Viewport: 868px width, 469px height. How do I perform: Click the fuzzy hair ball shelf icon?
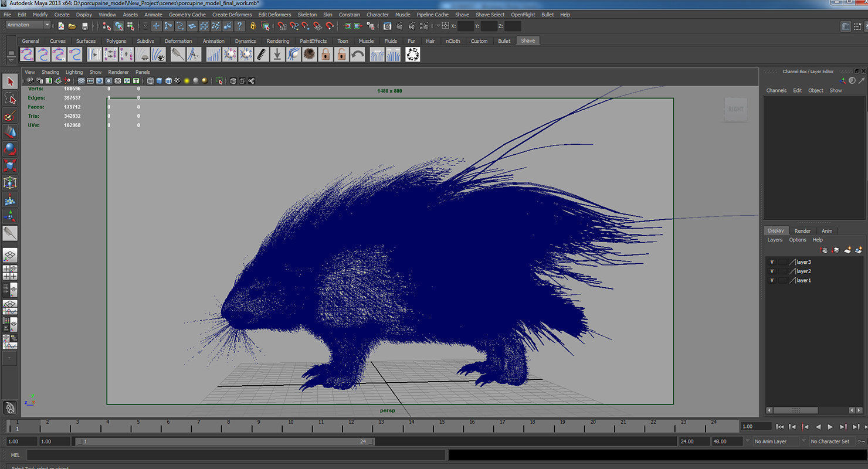point(309,55)
